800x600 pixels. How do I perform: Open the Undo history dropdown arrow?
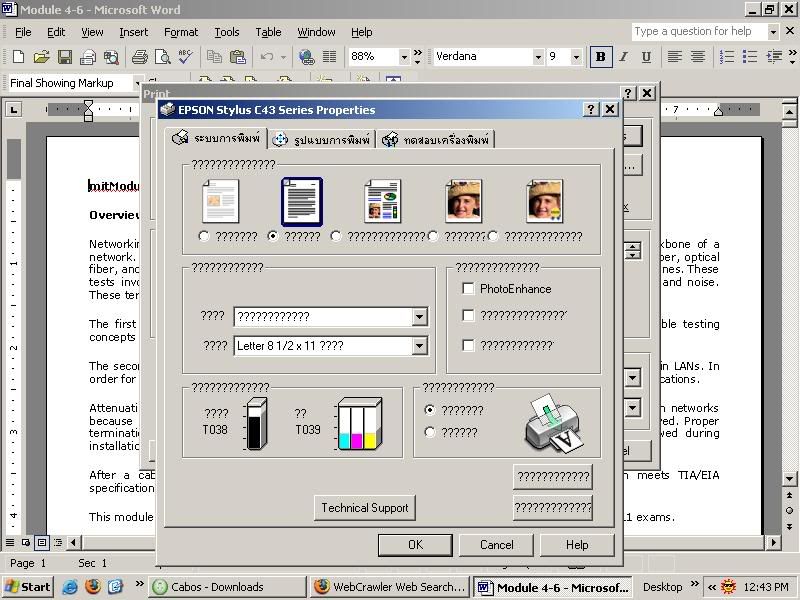(x=283, y=57)
